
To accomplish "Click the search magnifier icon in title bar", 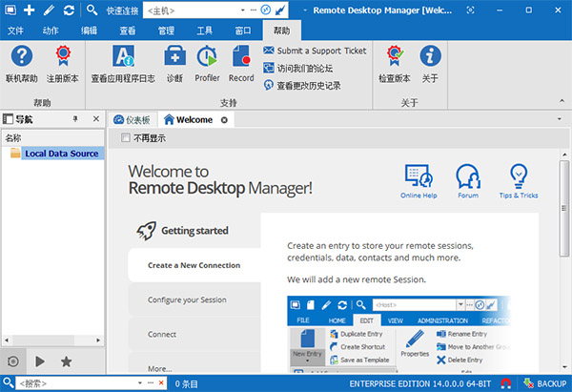I will (92, 10).
